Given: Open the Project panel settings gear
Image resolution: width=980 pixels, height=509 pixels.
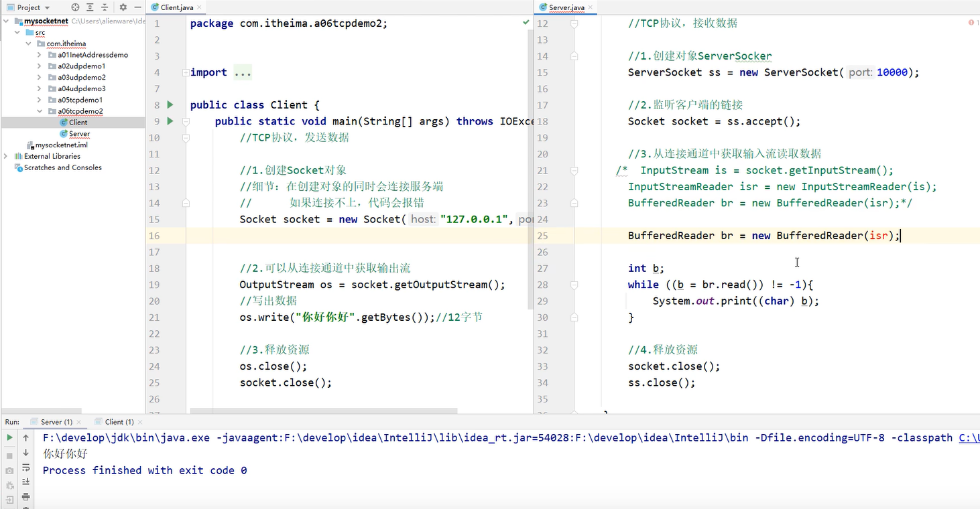Looking at the screenshot, I should point(123,7).
